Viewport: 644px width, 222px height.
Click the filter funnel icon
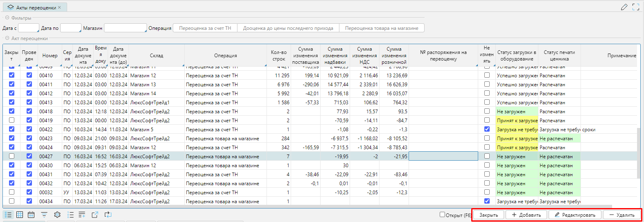44,215
